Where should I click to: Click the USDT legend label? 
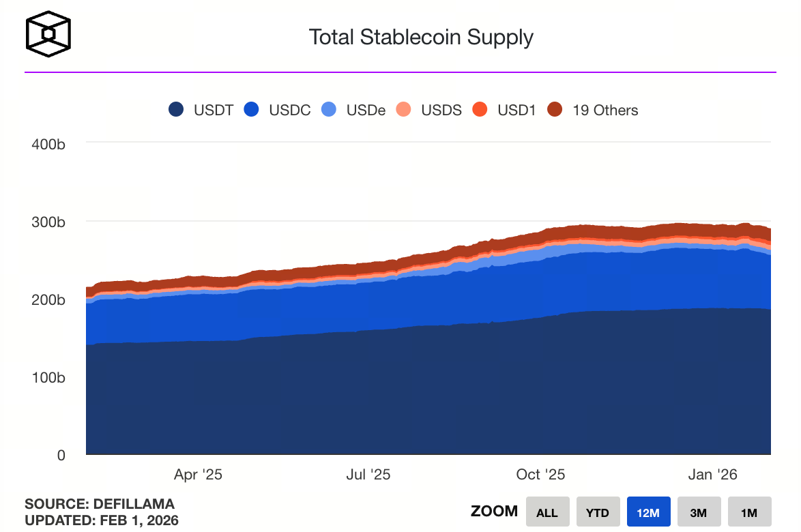tap(214, 110)
